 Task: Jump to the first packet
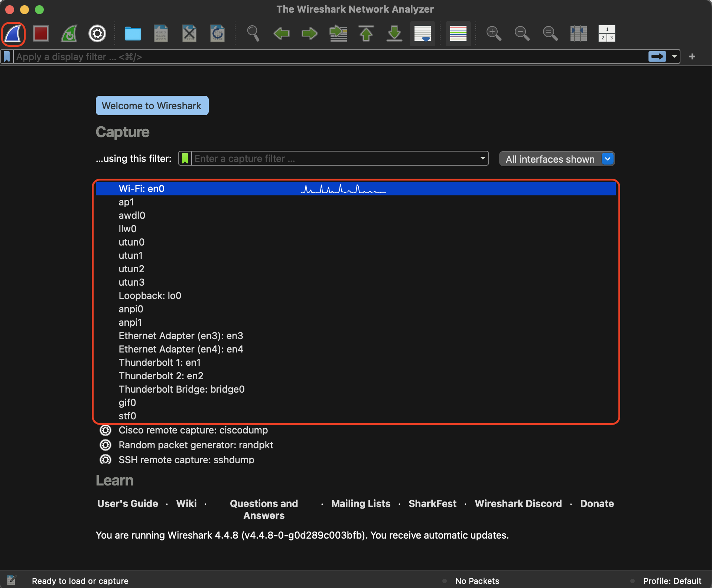[366, 34]
